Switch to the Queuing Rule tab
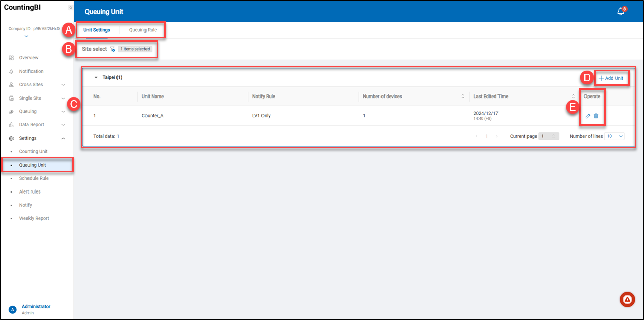 [142, 30]
